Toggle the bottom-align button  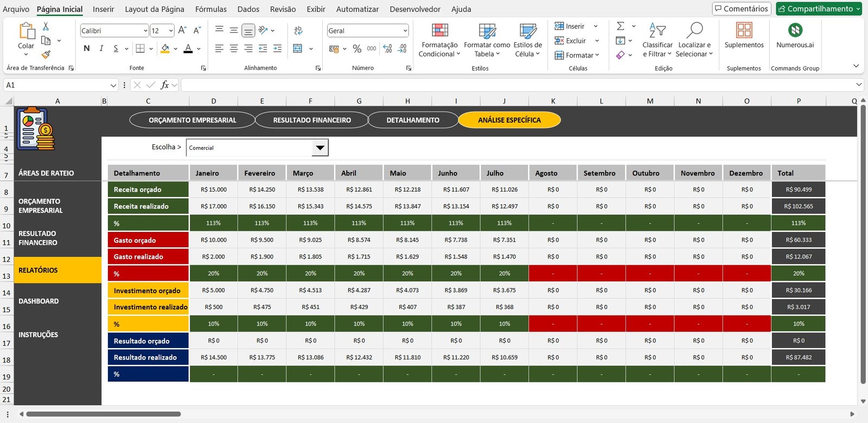pos(248,31)
